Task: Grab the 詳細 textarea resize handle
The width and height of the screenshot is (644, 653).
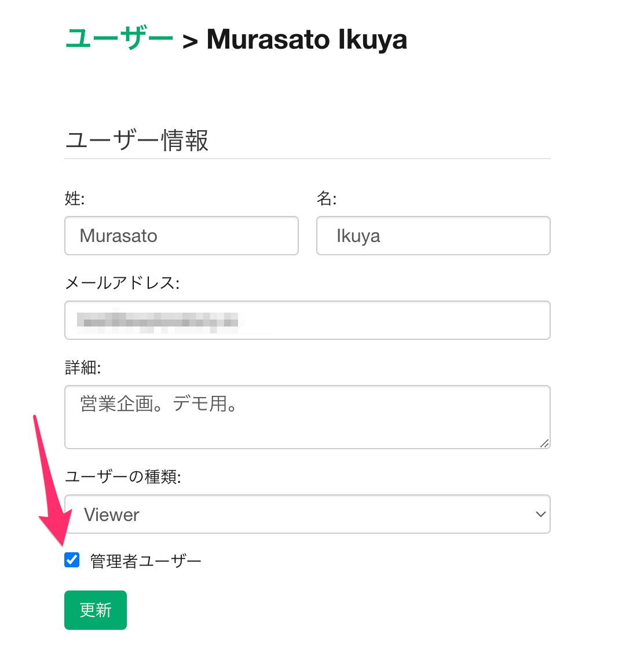Action: pos(544,443)
